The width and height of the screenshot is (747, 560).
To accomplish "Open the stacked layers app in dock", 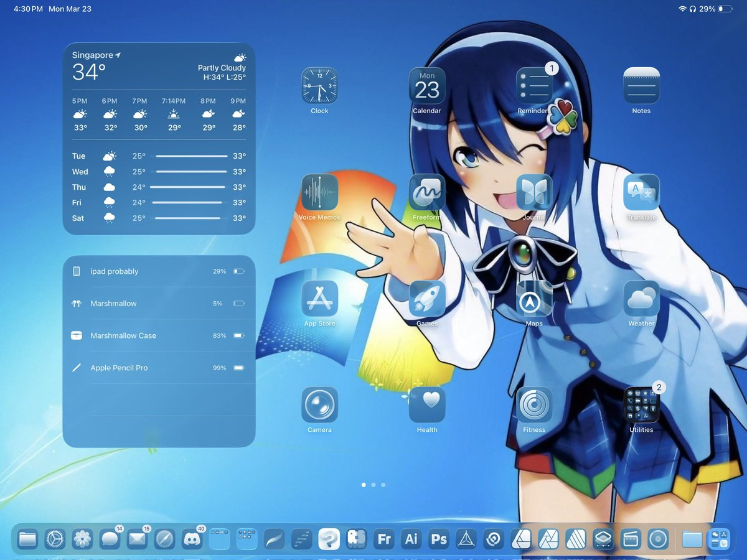I will pos(603,539).
